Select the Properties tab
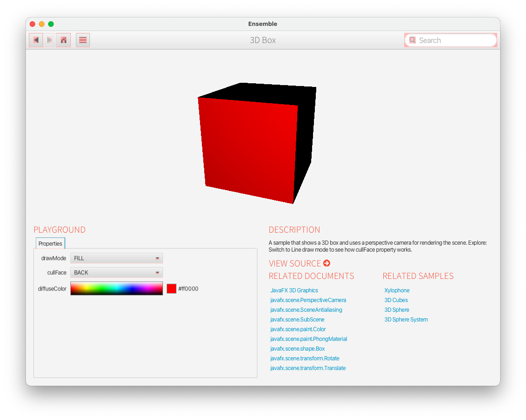The image size is (526, 420). [50, 243]
